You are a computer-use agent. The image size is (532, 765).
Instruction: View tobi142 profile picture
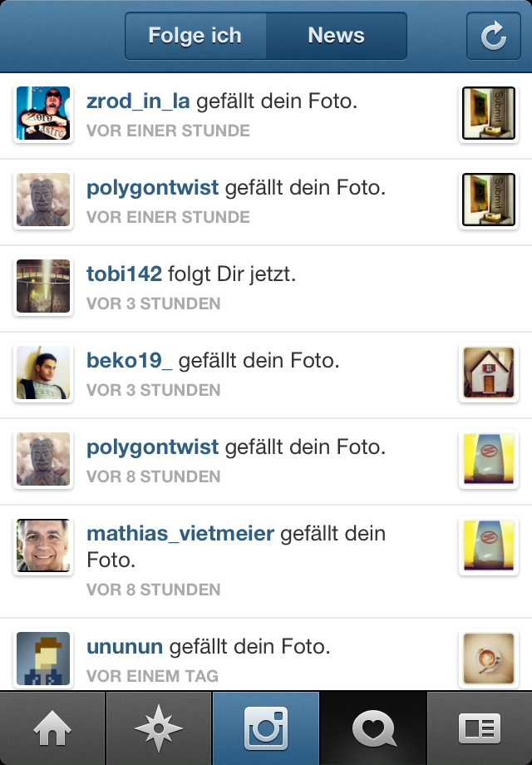pyautogui.click(x=43, y=286)
